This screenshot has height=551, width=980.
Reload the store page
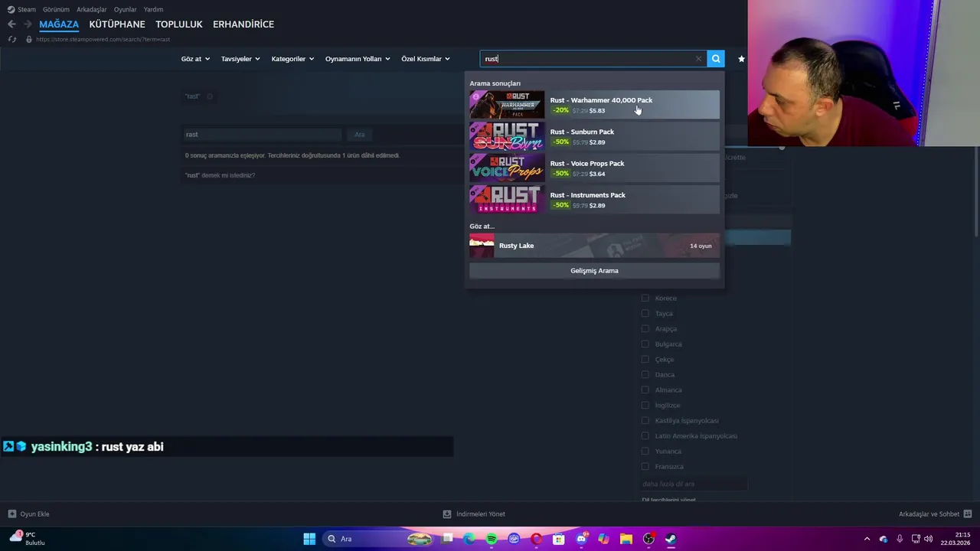11,39
